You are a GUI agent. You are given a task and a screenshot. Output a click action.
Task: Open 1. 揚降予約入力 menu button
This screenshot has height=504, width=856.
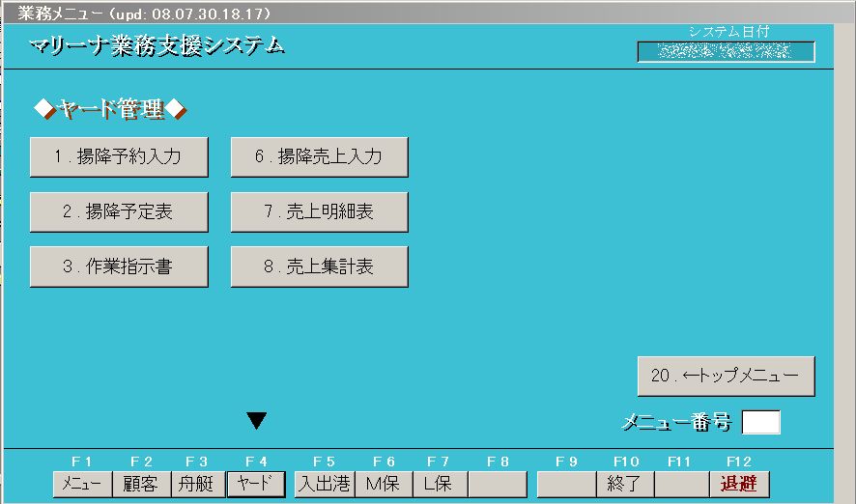click(119, 157)
